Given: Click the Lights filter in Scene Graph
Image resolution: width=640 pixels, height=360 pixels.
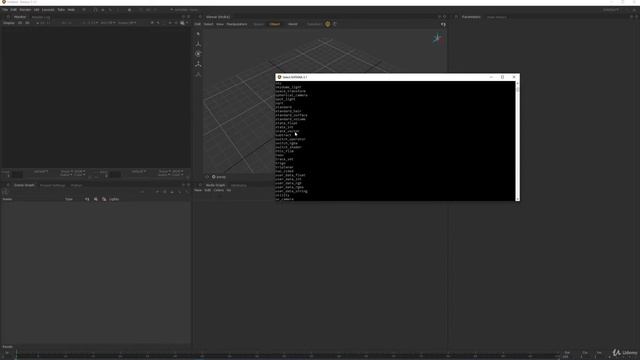Looking at the screenshot, I should (x=114, y=199).
